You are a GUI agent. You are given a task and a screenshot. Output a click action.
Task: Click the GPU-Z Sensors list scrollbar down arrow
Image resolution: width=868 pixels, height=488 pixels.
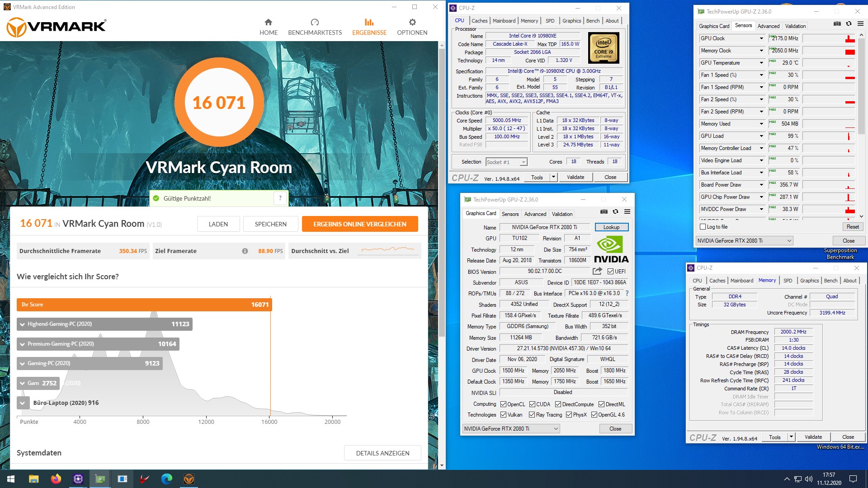861,216
